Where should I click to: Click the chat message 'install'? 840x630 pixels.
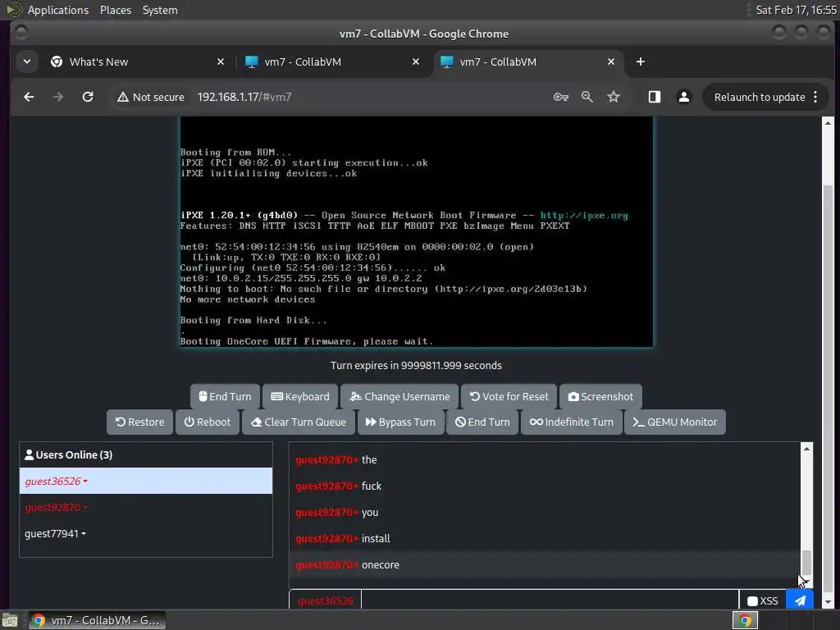pyautogui.click(x=376, y=538)
